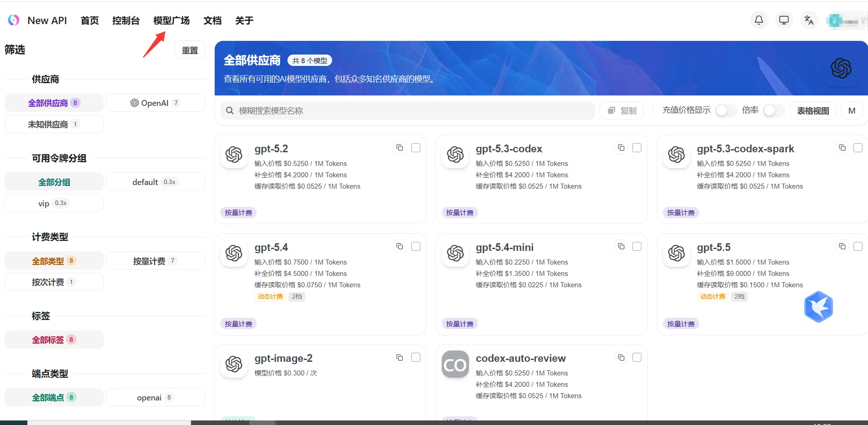Image resolution: width=868 pixels, height=425 pixels.
Task: Toggle the theme display monitor icon
Action: point(784,20)
